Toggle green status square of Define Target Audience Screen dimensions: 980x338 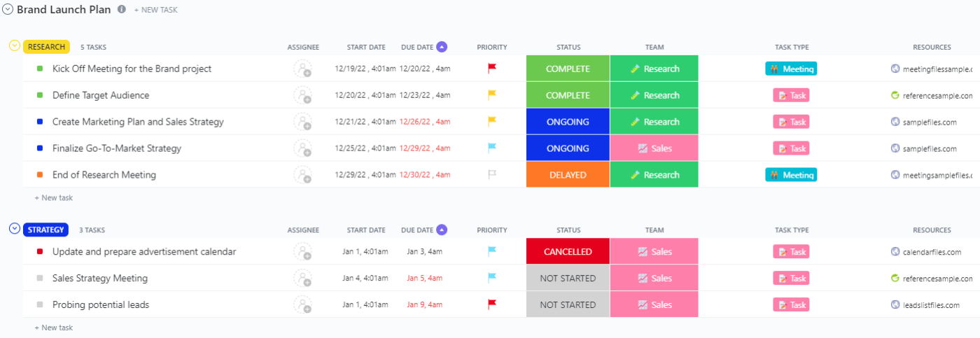[40, 95]
